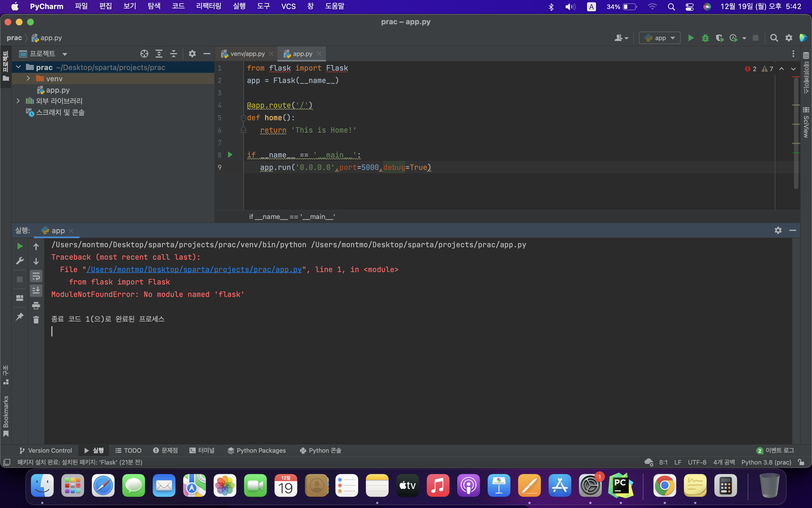This screenshot has height=508, width=812.
Task: Click the Code With Me user icon
Action: pos(618,38)
